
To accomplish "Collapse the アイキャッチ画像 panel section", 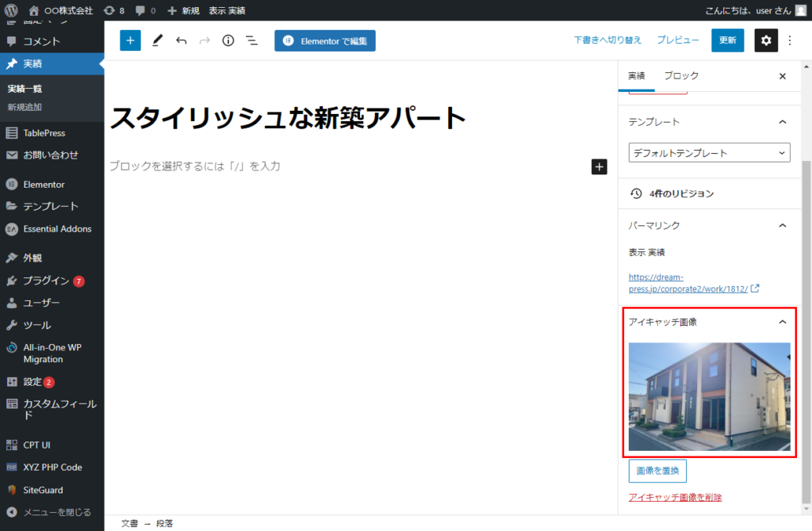I will 783,322.
